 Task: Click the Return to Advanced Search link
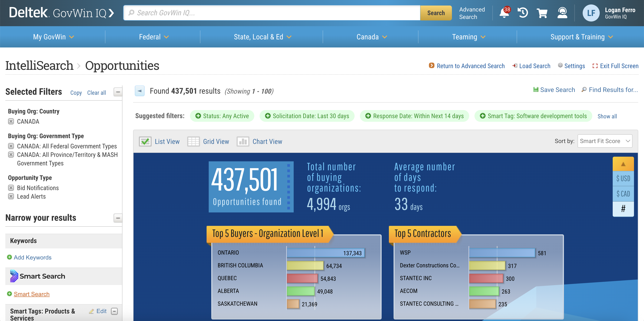(x=470, y=66)
